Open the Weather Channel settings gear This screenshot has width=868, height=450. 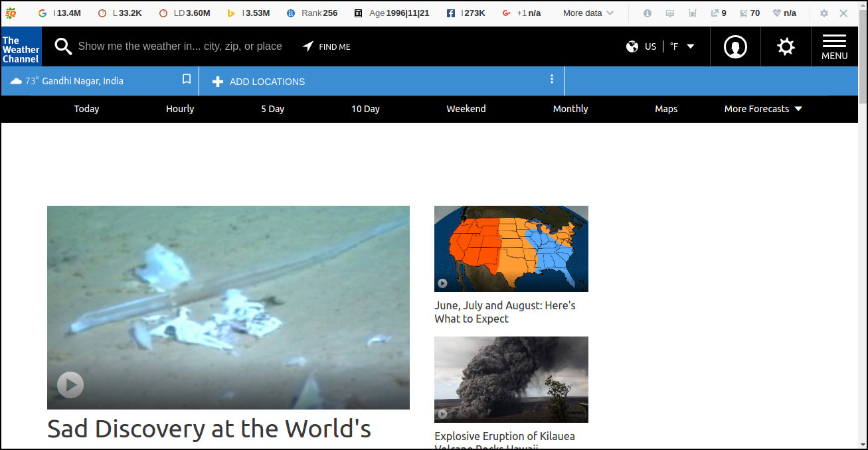pyautogui.click(x=786, y=46)
